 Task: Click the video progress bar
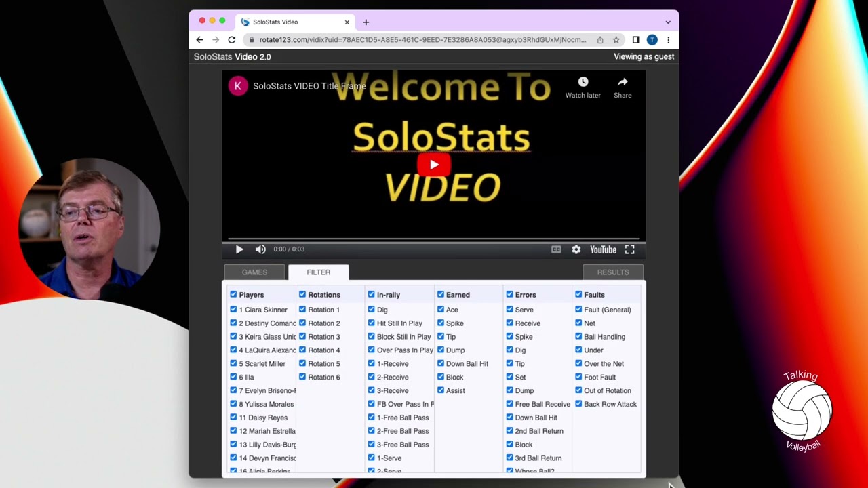[434, 239]
